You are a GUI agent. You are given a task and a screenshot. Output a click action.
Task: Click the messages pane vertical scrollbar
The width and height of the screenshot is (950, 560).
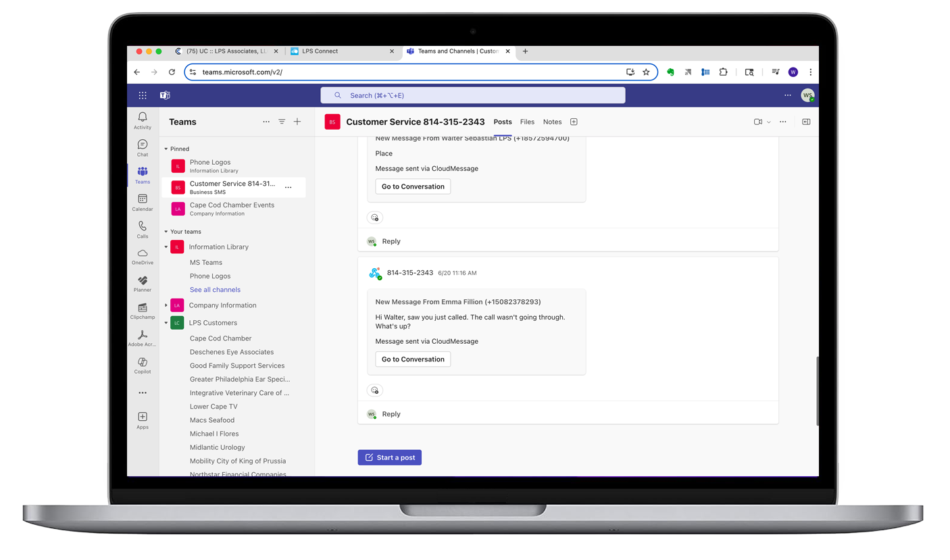817,390
